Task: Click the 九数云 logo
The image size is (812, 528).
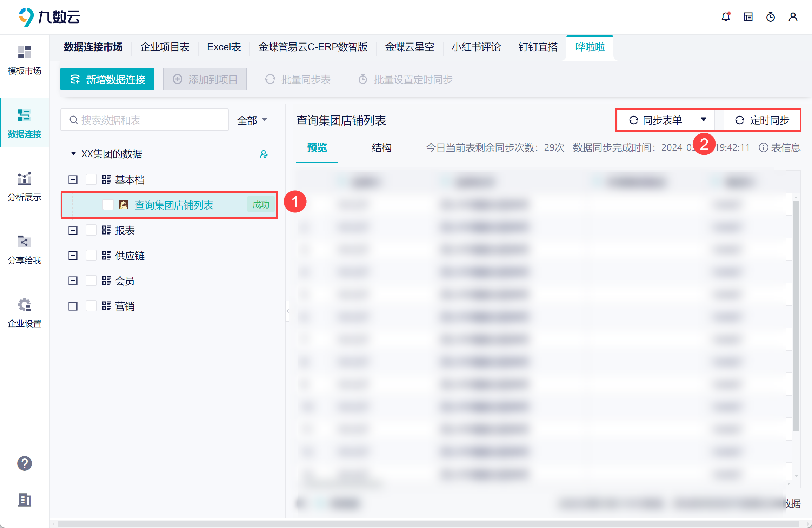Action: click(49, 17)
